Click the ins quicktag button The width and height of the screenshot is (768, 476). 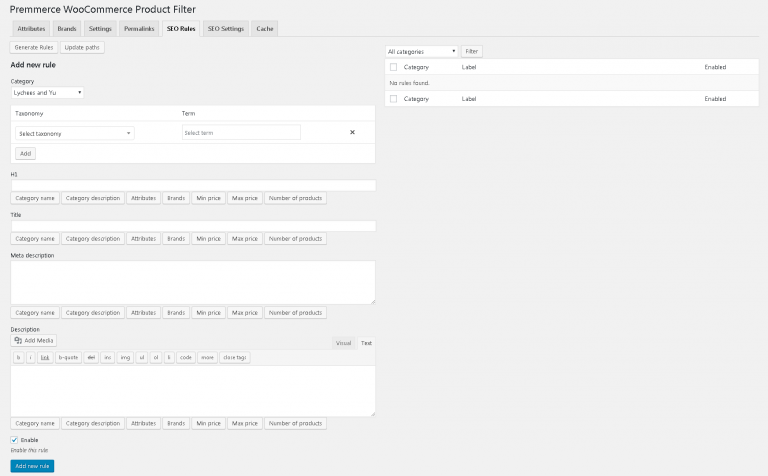[x=108, y=357]
